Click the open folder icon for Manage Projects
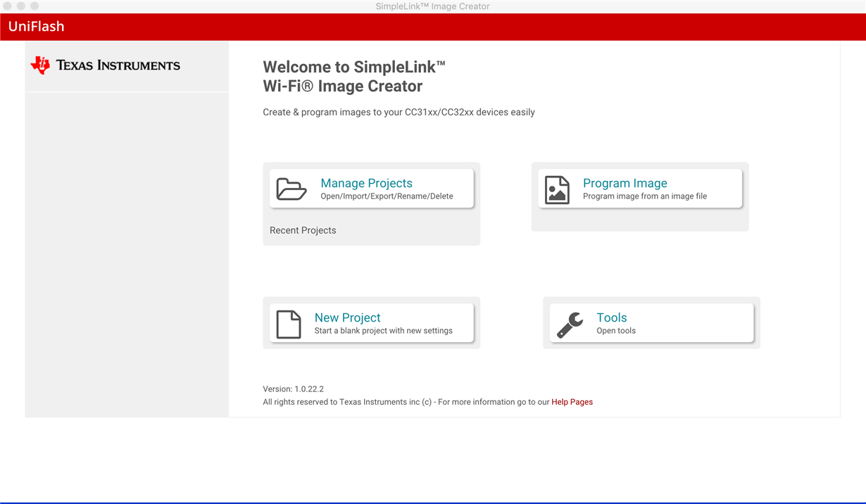Viewport: 866px width, 504px height. coord(291,189)
